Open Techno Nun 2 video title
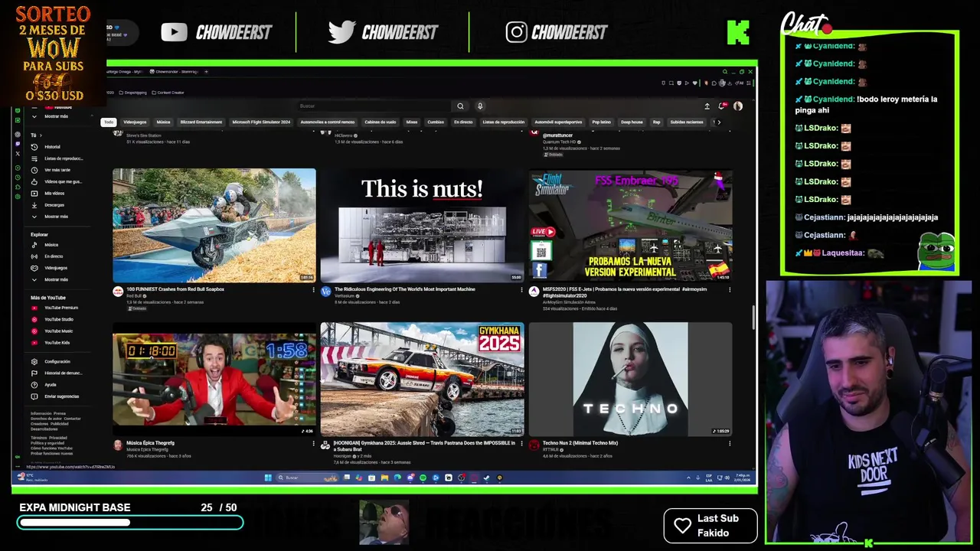Viewport: 980px width, 551px height. (580, 442)
